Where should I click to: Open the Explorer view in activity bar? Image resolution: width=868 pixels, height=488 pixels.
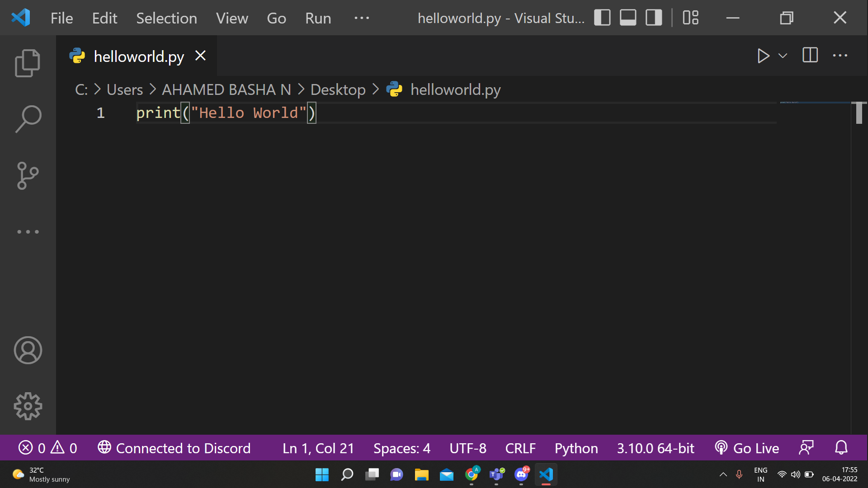tap(28, 63)
